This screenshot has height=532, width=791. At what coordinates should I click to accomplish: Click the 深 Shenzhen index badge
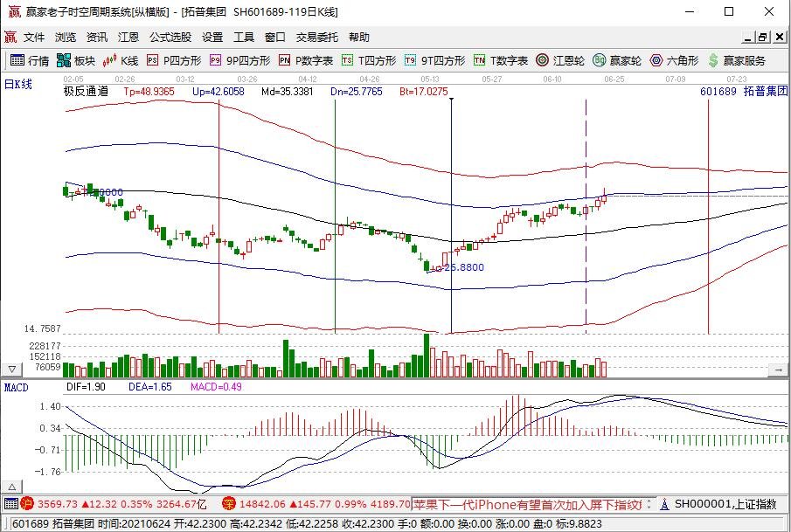coord(228,503)
